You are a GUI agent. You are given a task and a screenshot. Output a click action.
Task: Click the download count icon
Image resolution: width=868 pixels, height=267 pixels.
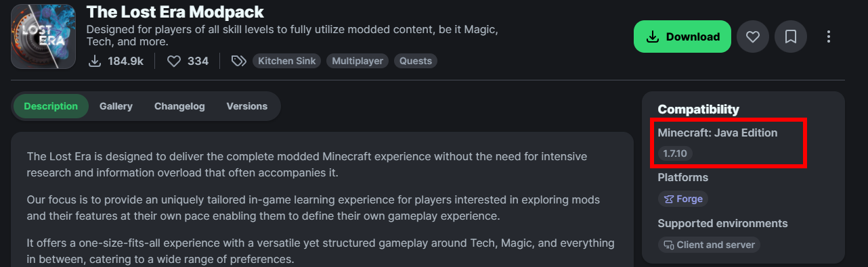[95, 61]
